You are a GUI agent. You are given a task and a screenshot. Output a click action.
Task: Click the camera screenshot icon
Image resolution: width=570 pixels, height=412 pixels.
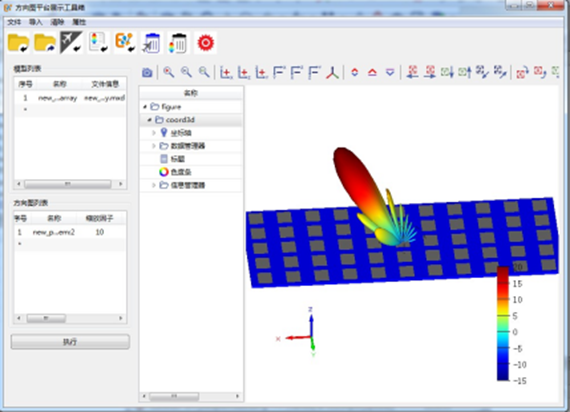[147, 72]
